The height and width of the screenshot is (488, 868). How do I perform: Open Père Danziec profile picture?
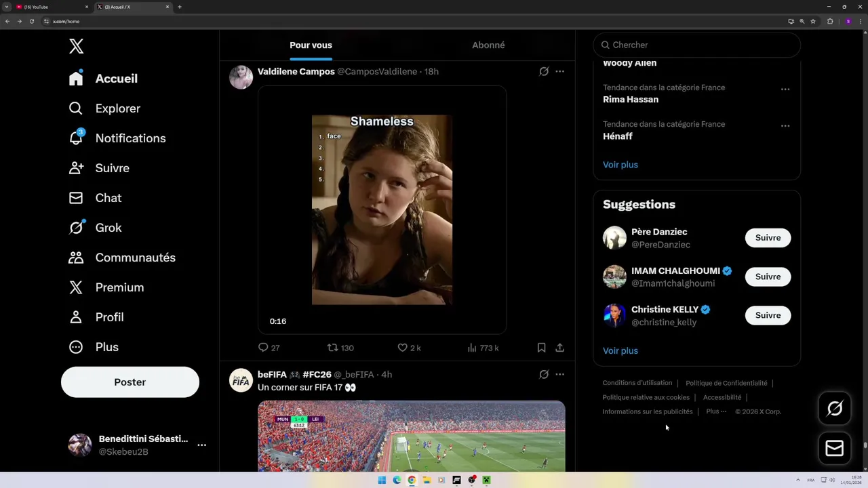[x=614, y=238]
